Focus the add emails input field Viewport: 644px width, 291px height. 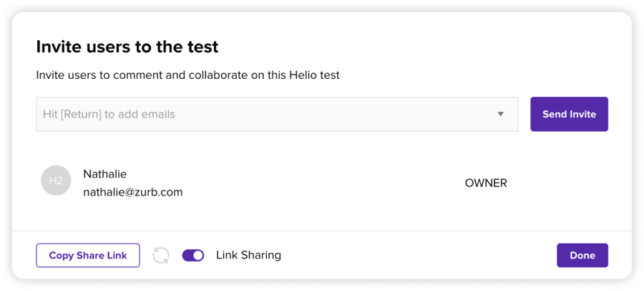pos(286,115)
